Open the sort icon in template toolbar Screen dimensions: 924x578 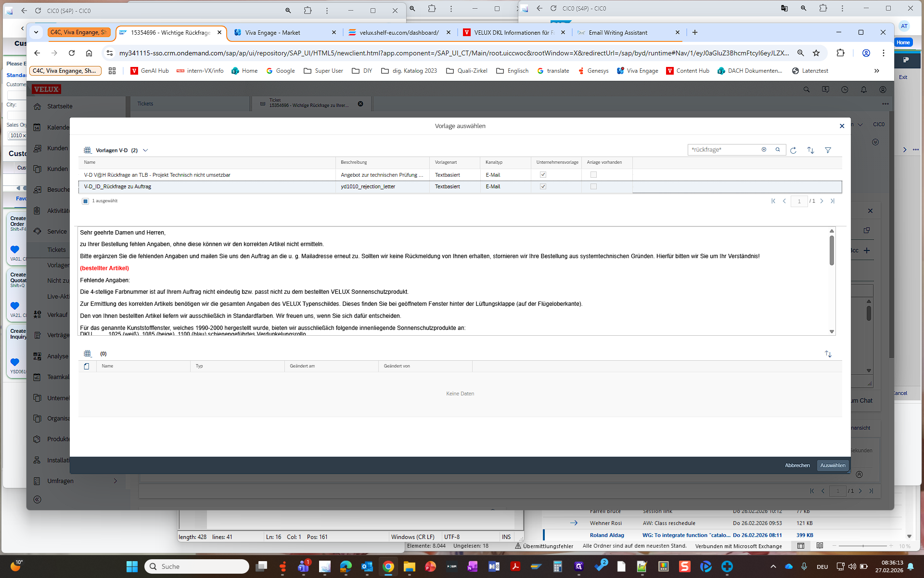(x=810, y=150)
